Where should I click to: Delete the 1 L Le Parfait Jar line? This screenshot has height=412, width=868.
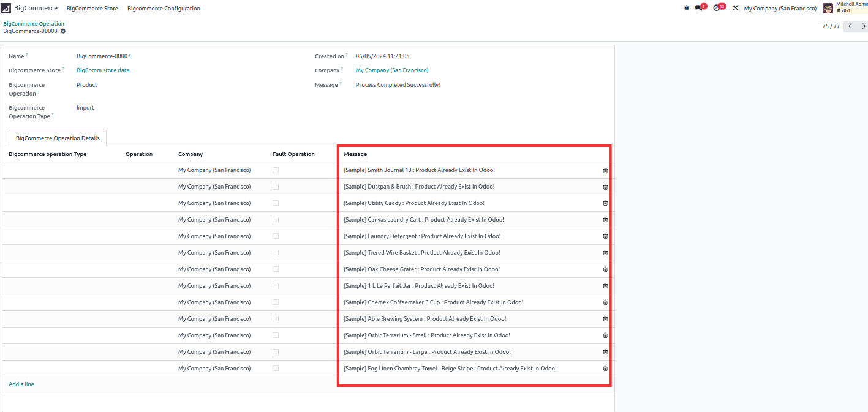coord(605,286)
